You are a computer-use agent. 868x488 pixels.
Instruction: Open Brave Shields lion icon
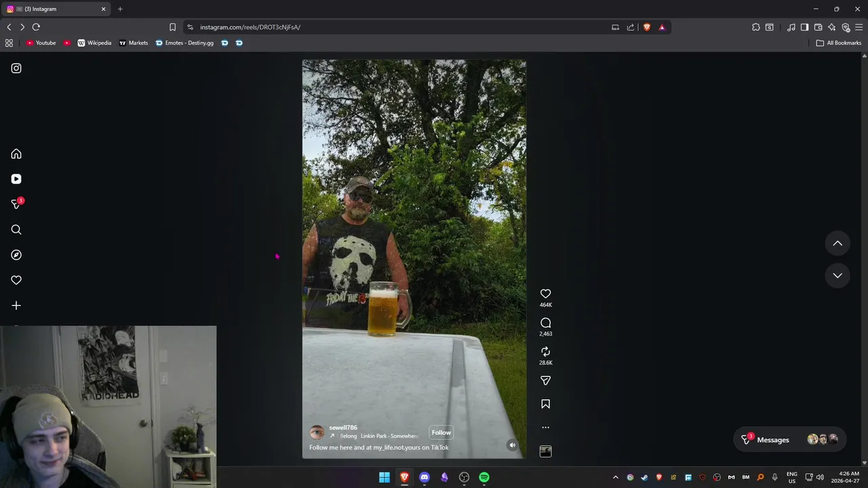click(647, 27)
